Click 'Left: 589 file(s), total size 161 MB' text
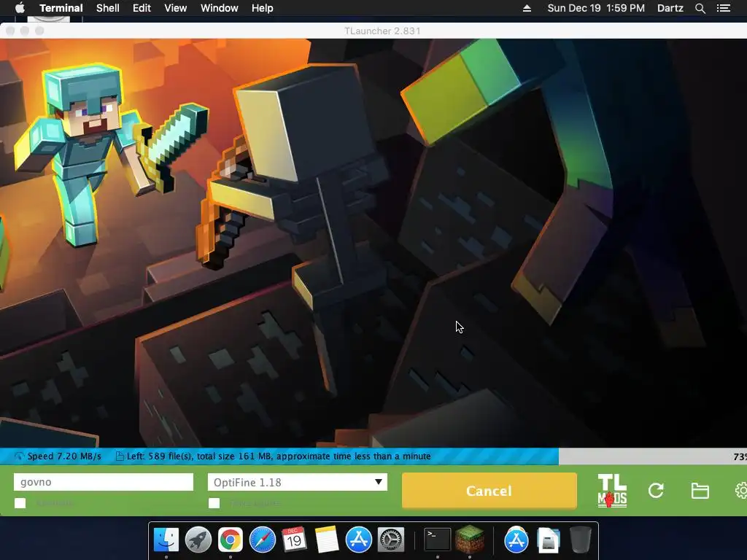The image size is (747, 560). [198, 456]
